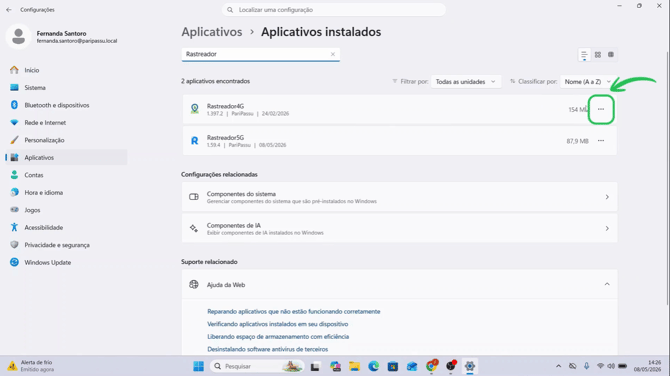The height and width of the screenshot is (376, 670).
Task: Click the Localizar uma configuração search box
Action: [334, 9]
